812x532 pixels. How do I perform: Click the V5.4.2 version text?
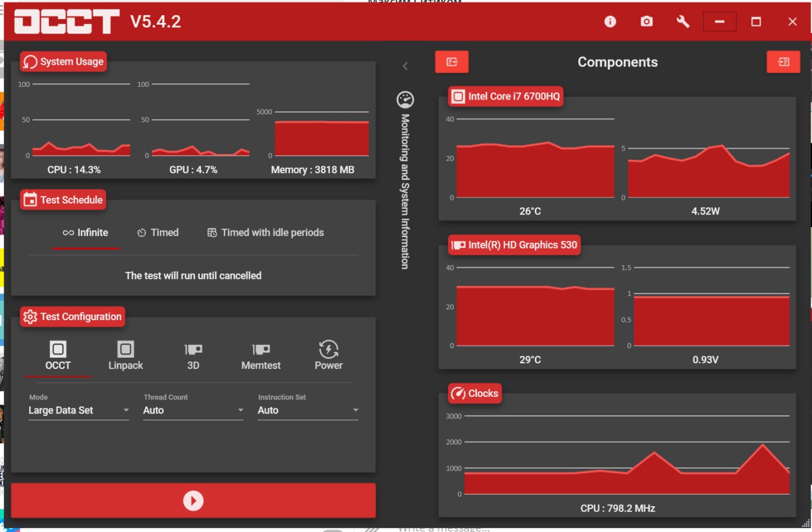tap(155, 22)
